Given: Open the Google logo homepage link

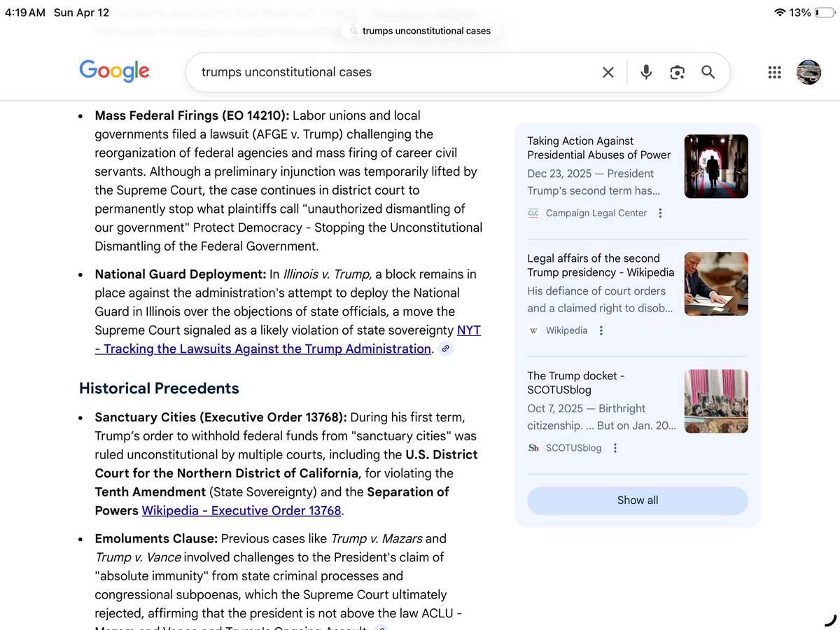Looking at the screenshot, I should point(114,71).
